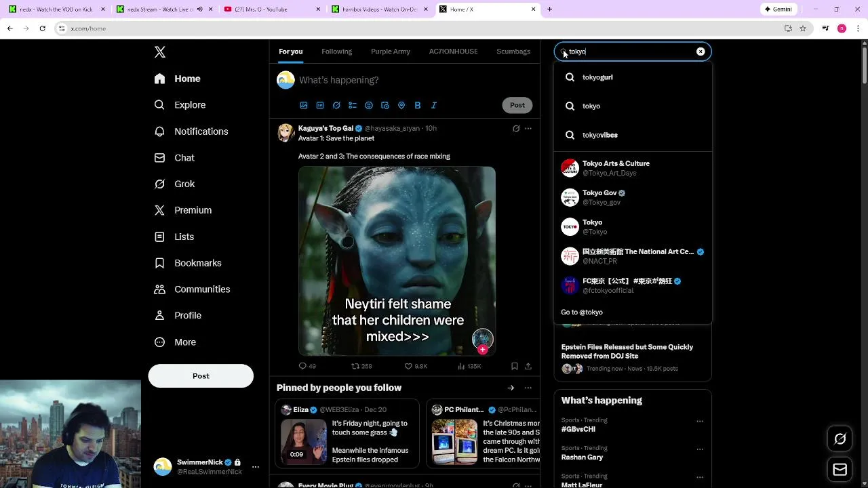Open Communities in the sidebar

point(192,289)
